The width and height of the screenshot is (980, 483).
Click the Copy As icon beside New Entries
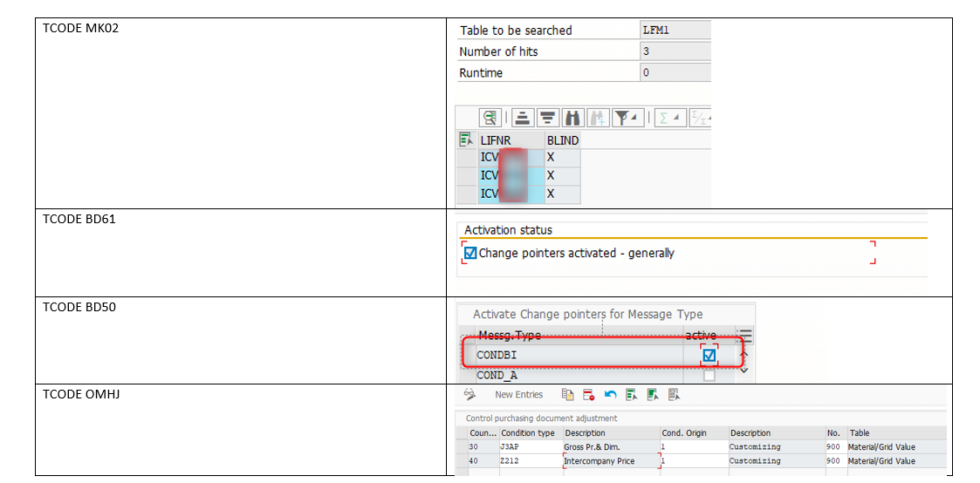[568, 395]
